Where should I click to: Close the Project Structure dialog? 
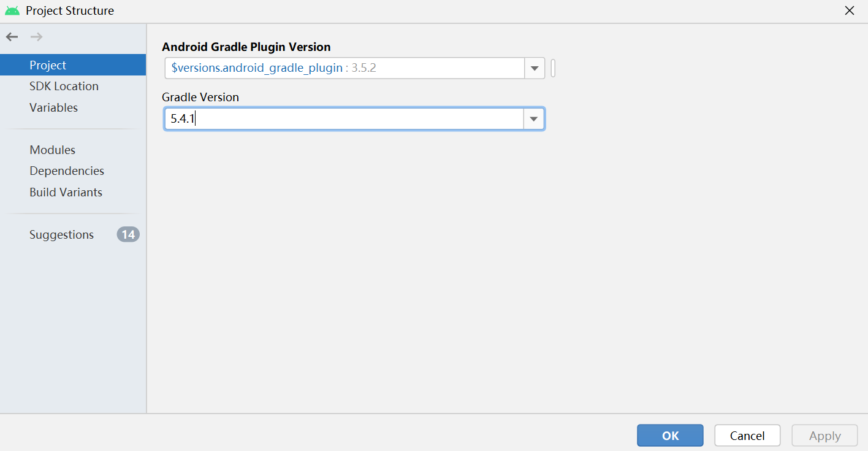click(850, 10)
